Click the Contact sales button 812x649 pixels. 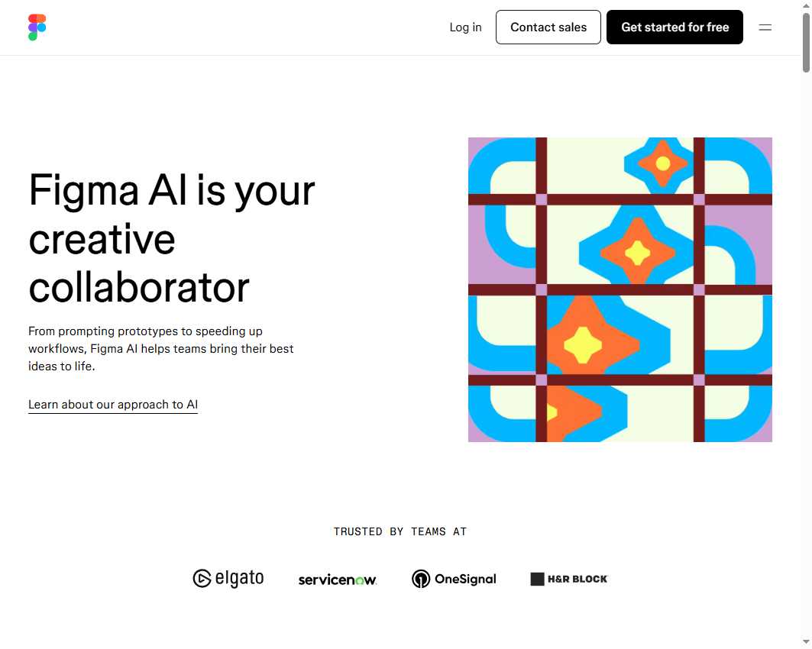[548, 27]
